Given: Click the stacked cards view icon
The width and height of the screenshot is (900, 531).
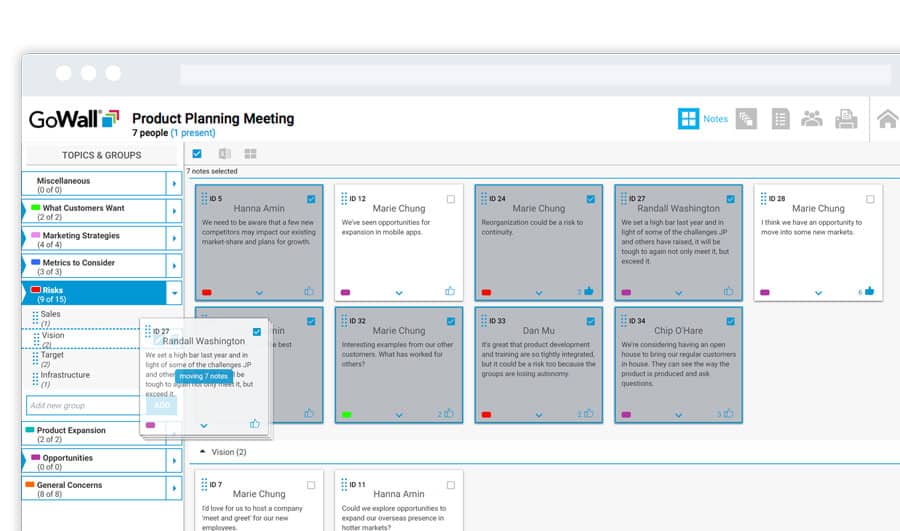Looking at the screenshot, I should [746, 119].
